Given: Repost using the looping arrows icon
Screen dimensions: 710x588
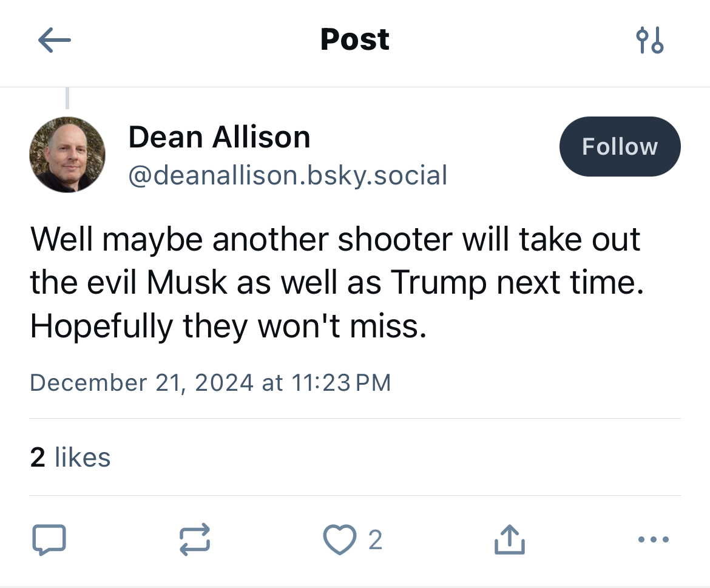Looking at the screenshot, I should coord(195,539).
